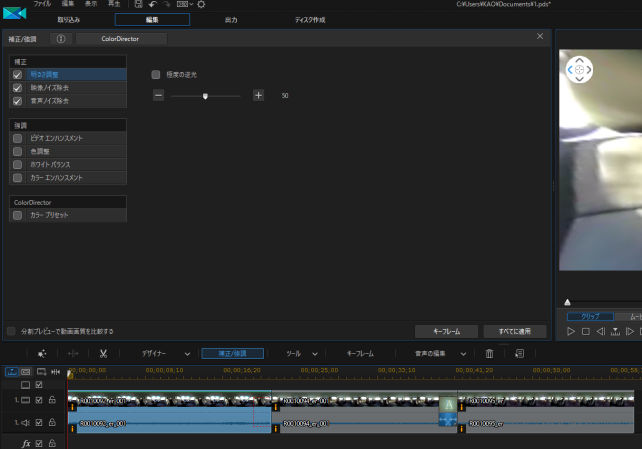Click the 360 navigation control in preview
Screen dimensions: 642x449
pyautogui.click(x=580, y=70)
